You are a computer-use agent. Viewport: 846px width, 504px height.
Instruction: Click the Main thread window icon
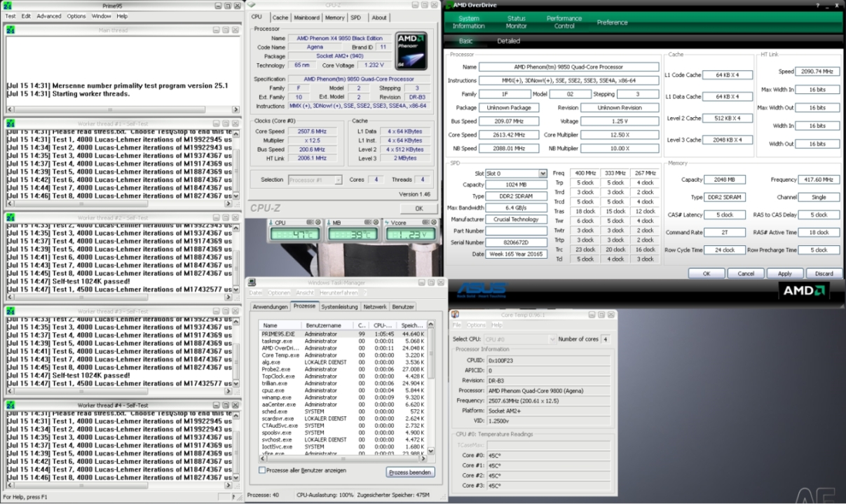pos(11,30)
